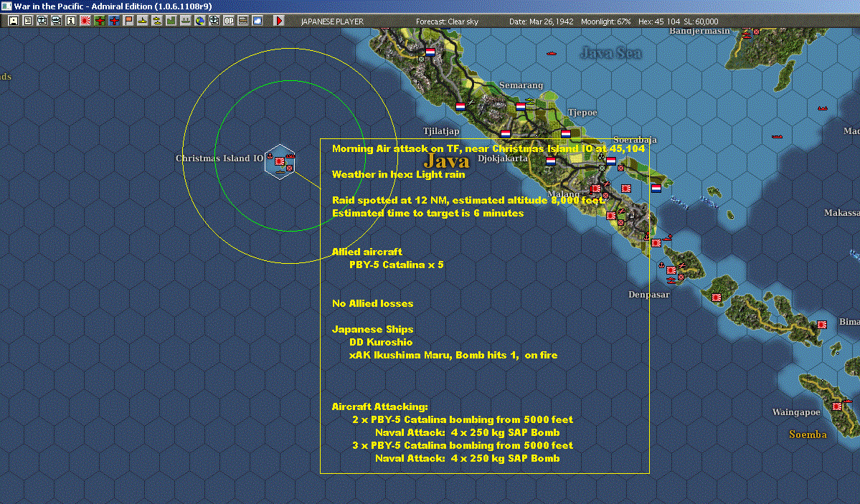Open the save game toolbar icon
The image size is (860, 504).
(13, 21)
